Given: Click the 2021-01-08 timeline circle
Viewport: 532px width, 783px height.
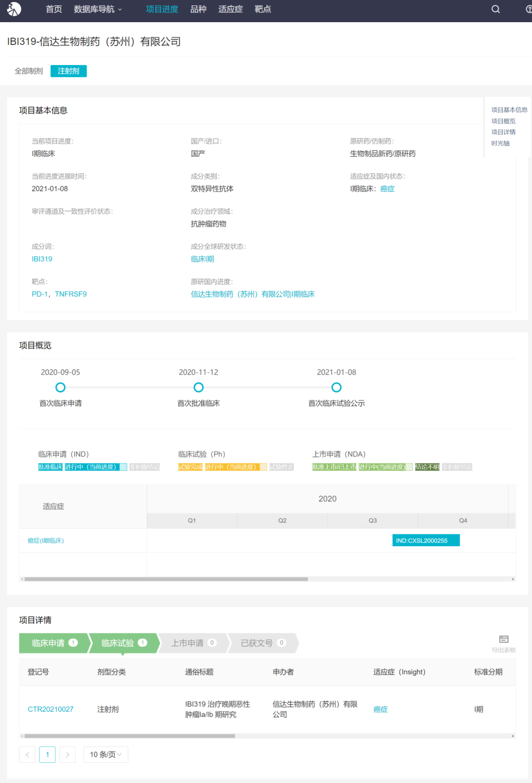Looking at the screenshot, I should (336, 388).
